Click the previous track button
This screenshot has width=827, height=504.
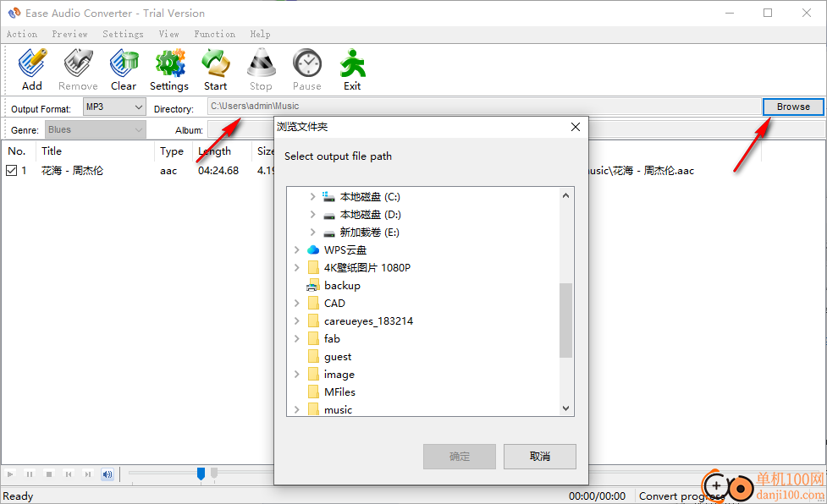[x=69, y=474]
